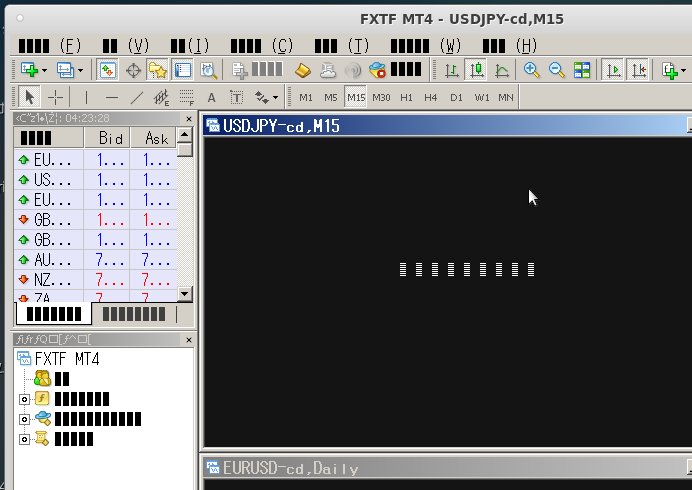
Task: Select the equidistant channel tool
Action: click(162, 97)
